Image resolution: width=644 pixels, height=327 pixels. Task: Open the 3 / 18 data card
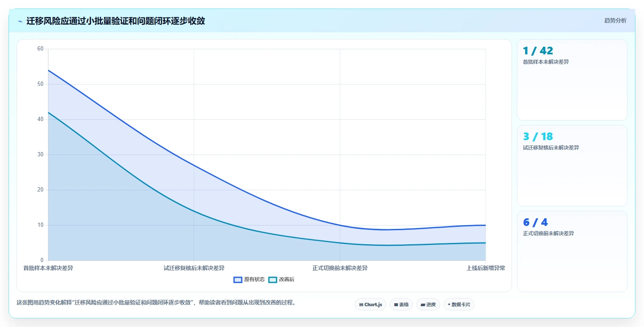click(x=572, y=166)
